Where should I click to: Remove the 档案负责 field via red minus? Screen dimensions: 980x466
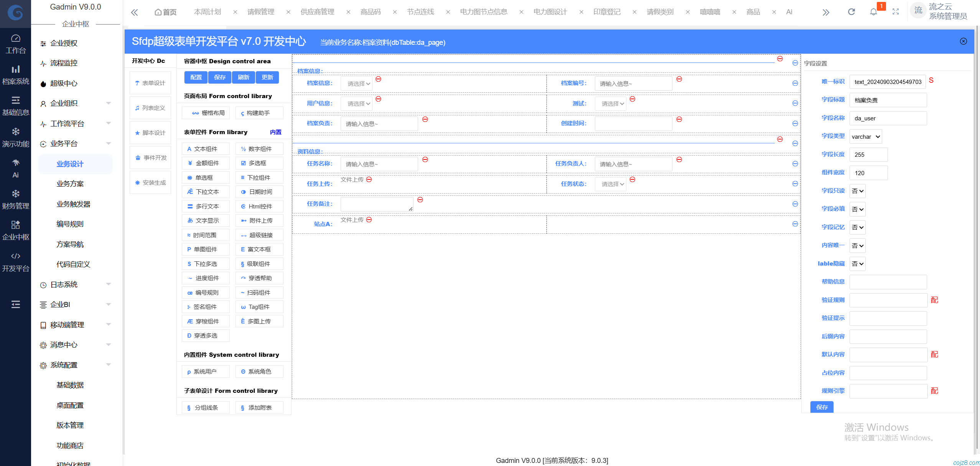(x=425, y=119)
